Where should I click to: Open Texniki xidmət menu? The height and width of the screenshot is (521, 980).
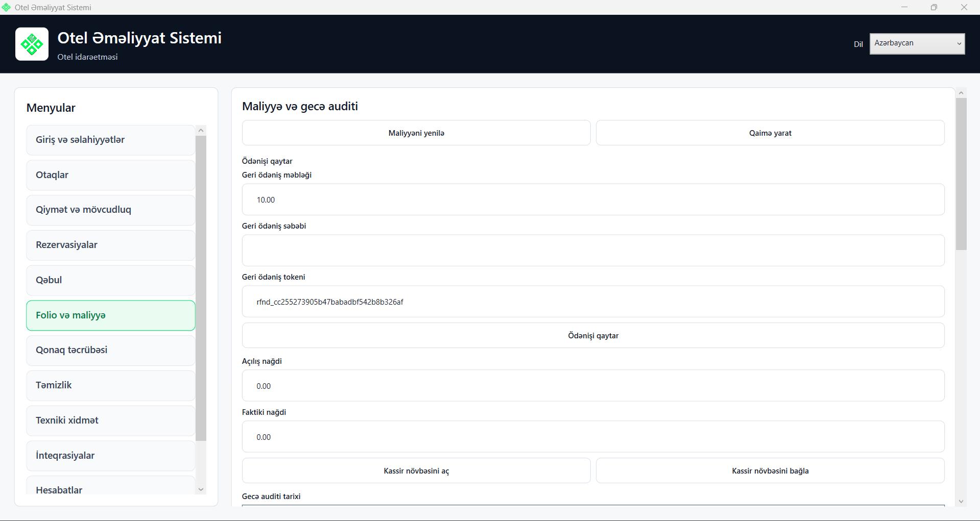(110, 420)
